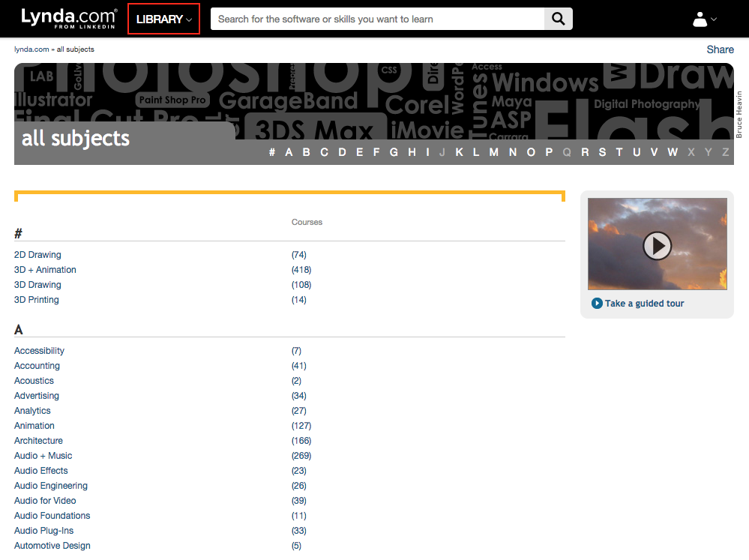
Task: Open the 3D Drawing subject
Action: point(37,285)
